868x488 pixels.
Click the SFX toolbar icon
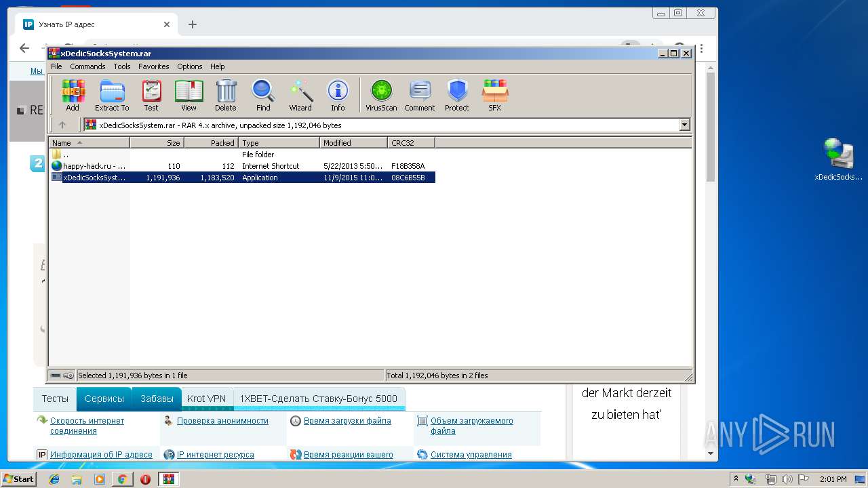495,95
